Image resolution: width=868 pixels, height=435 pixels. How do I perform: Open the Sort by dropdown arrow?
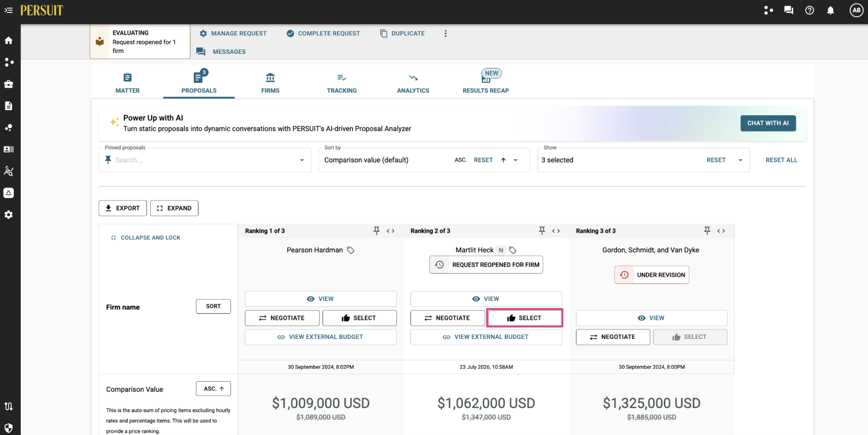(516, 160)
